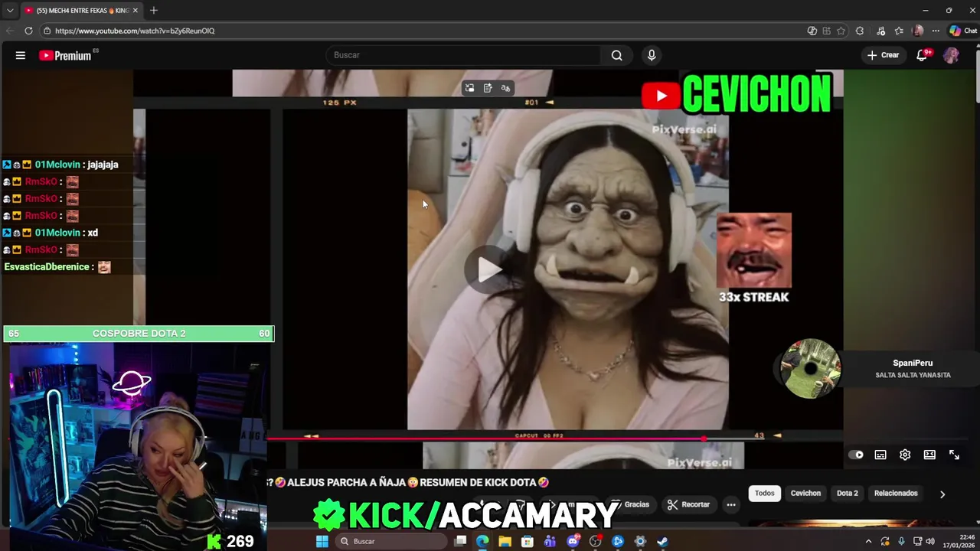Image resolution: width=980 pixels, height=551 pixels.
Task: Open volume control in system tray
Action: click(930, 541)
